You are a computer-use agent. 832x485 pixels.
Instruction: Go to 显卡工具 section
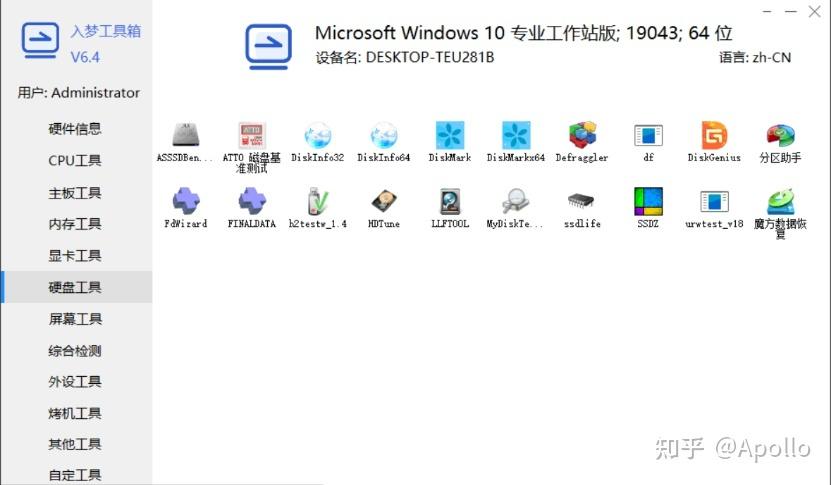(x=75, y=256)
